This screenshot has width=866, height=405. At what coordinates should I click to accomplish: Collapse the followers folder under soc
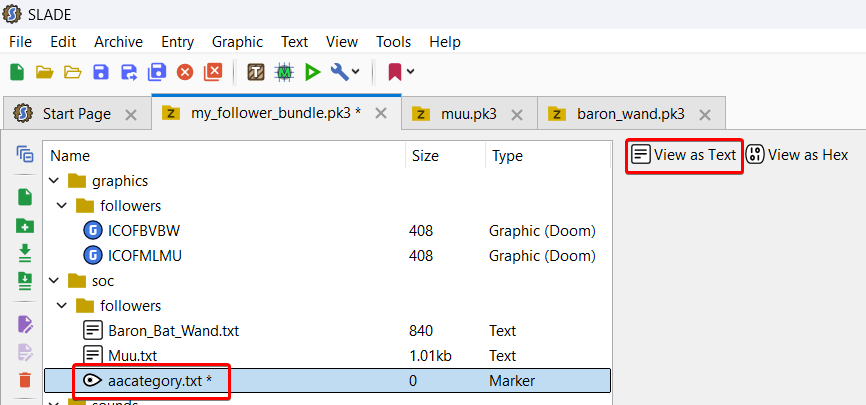click(x=62, y=306)
